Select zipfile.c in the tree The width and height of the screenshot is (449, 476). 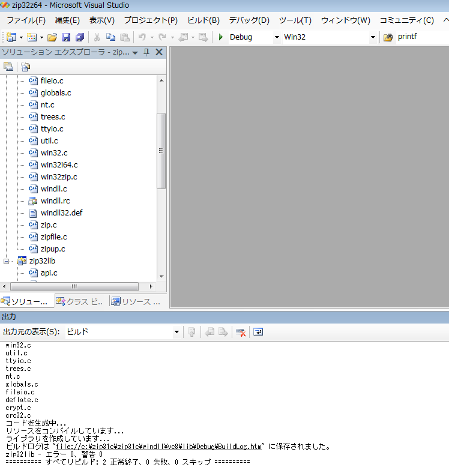54,236
